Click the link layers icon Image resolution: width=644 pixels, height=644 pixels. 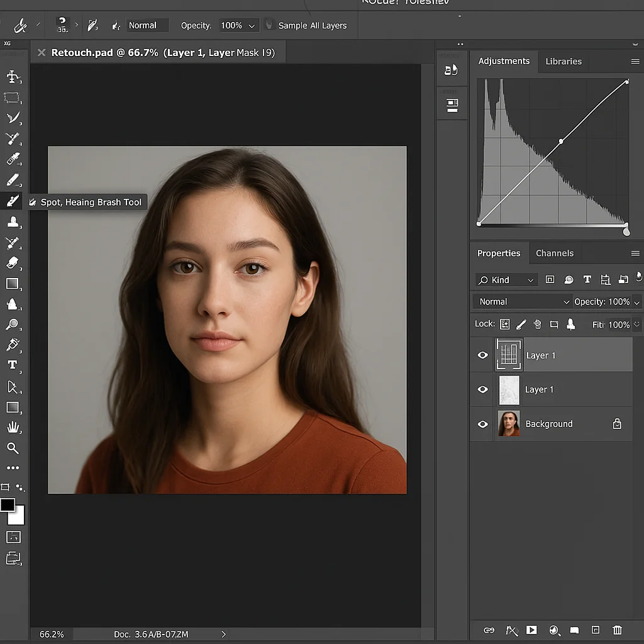click(x=489, y=630)
